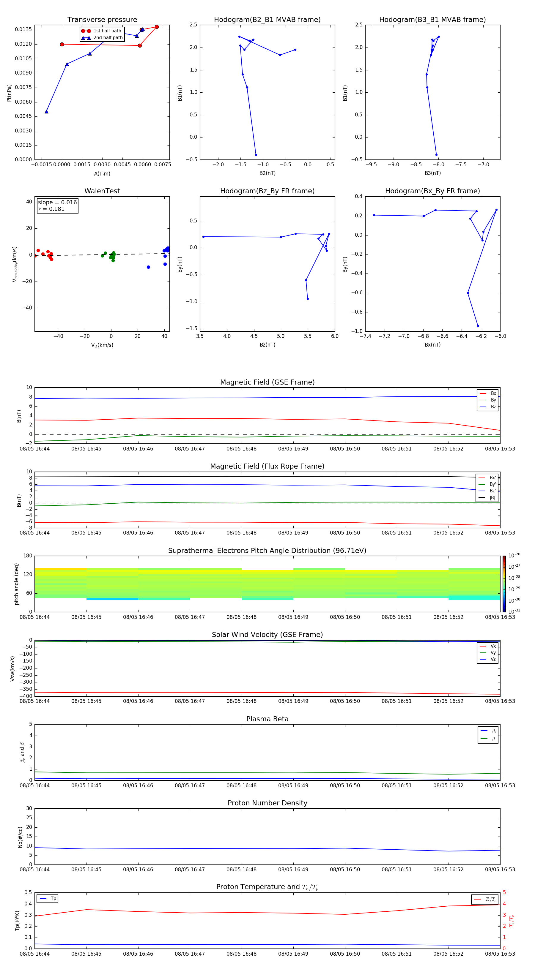Click the "B3(nT)" x-axis label

pos(432,173)
